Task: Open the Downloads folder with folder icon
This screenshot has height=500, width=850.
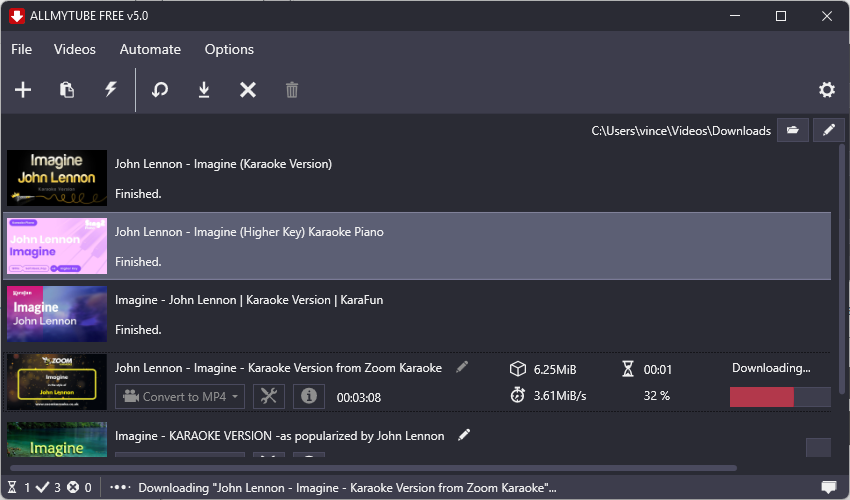Action: click(x=793, y=130)
